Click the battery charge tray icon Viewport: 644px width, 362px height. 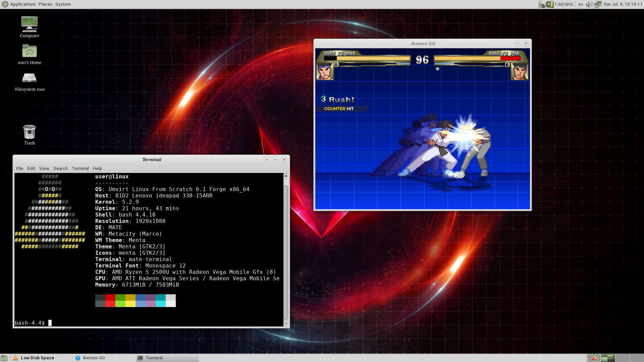(542, 4)
